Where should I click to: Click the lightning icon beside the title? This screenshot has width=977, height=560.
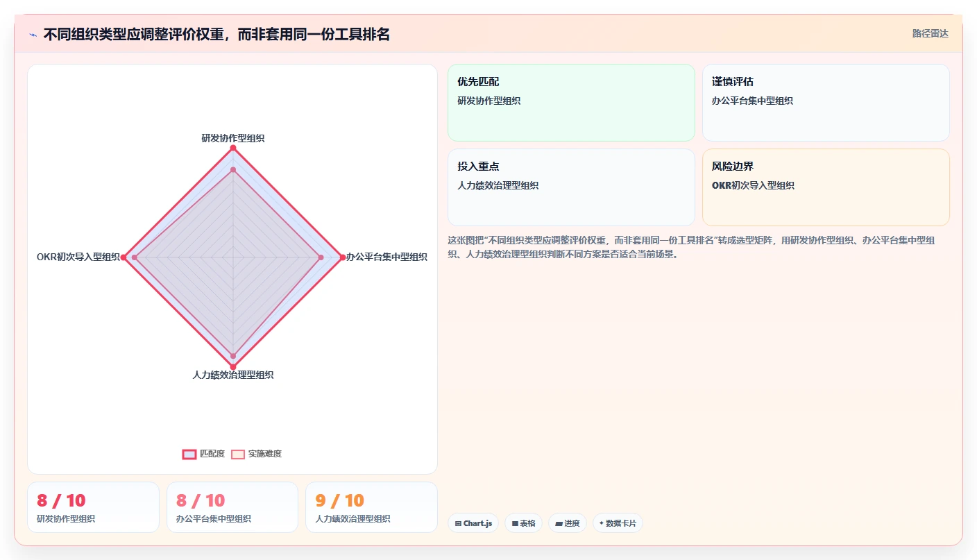pos(33,34)
